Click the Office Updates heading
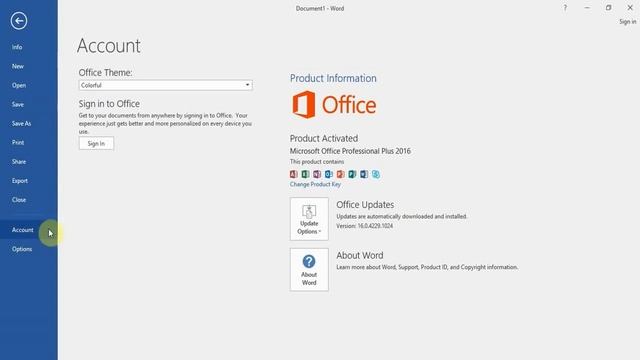Image resolution: width=640 pixels, height=360 pixels. [365, 204]
